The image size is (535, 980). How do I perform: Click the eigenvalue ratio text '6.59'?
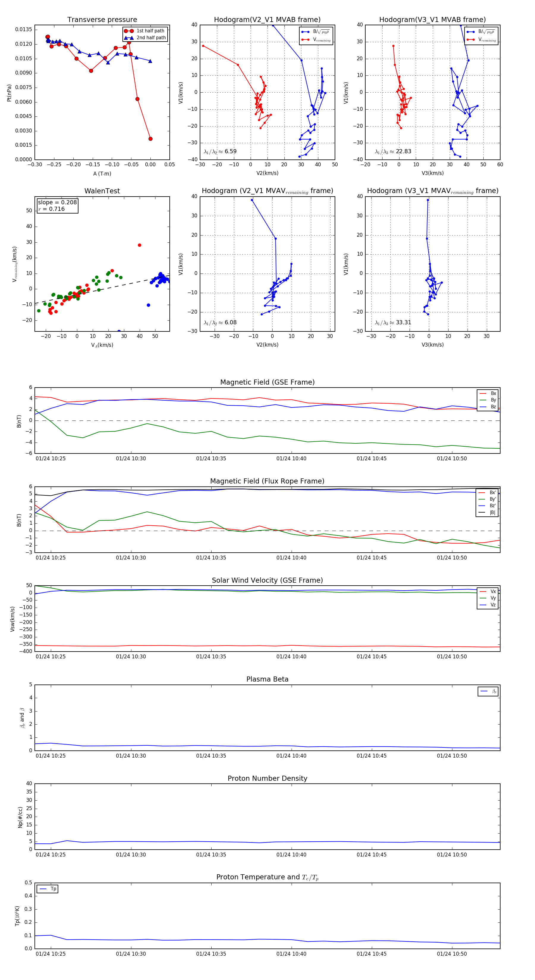pyautogui.click(x=230, y=151)
